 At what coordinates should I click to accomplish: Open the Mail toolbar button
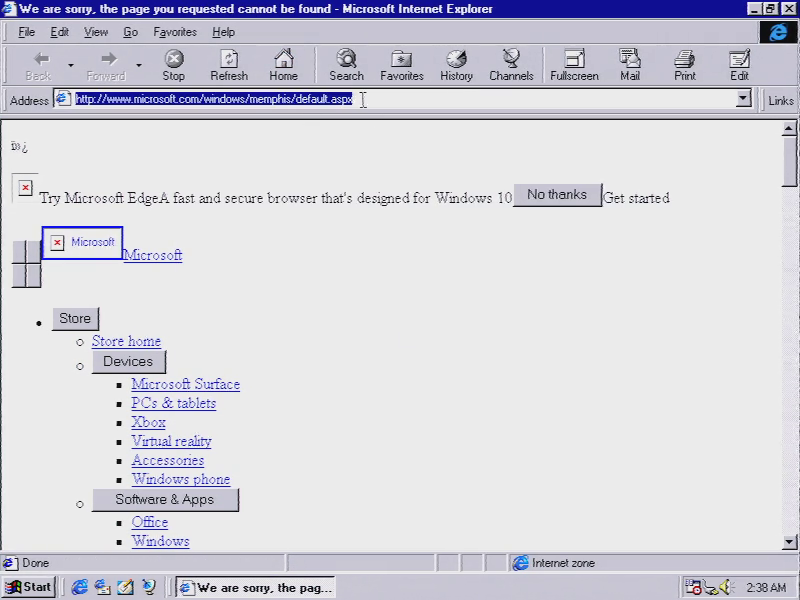click(630, 65)
